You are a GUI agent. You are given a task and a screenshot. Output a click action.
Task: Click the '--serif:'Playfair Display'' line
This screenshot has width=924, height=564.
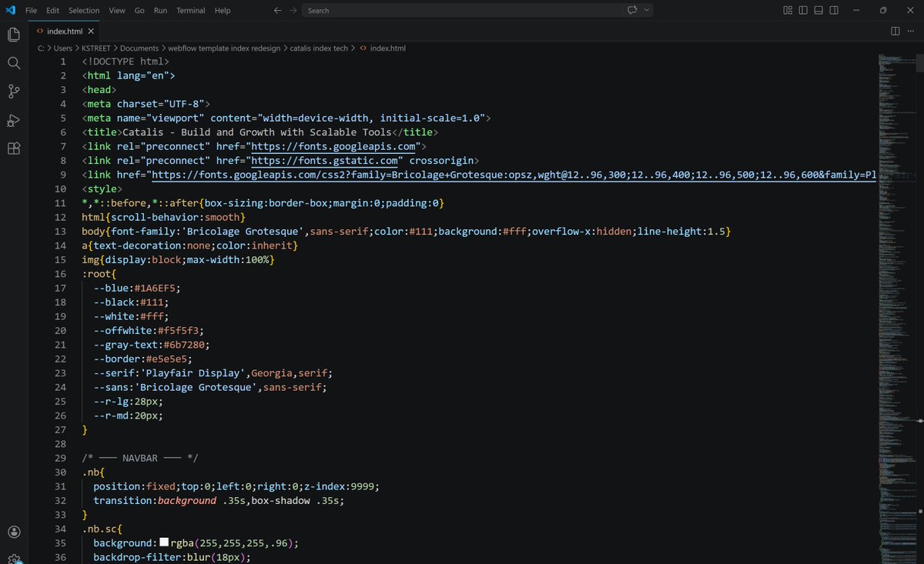213,373
